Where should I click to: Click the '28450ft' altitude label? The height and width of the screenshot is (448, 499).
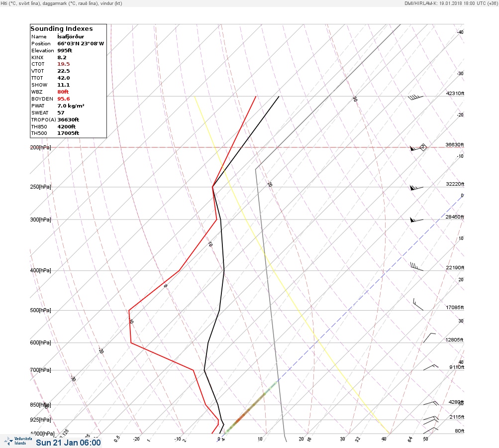[x=455, y=217]
